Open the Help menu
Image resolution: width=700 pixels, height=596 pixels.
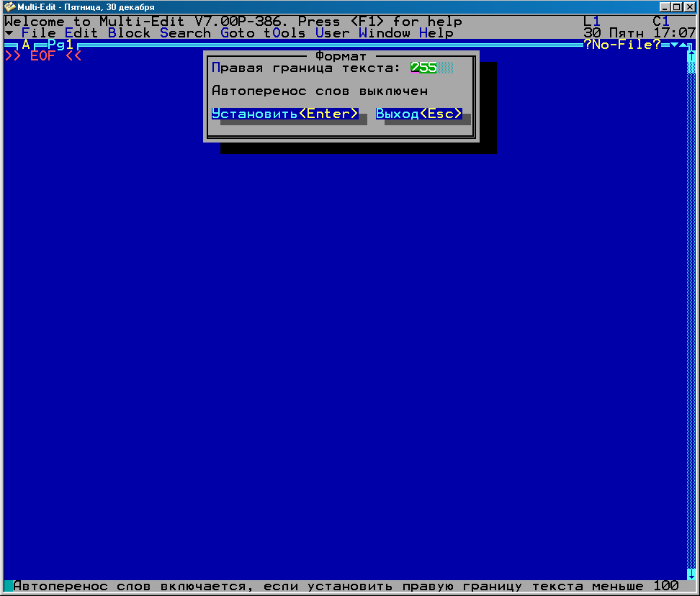tap(436, 33)
